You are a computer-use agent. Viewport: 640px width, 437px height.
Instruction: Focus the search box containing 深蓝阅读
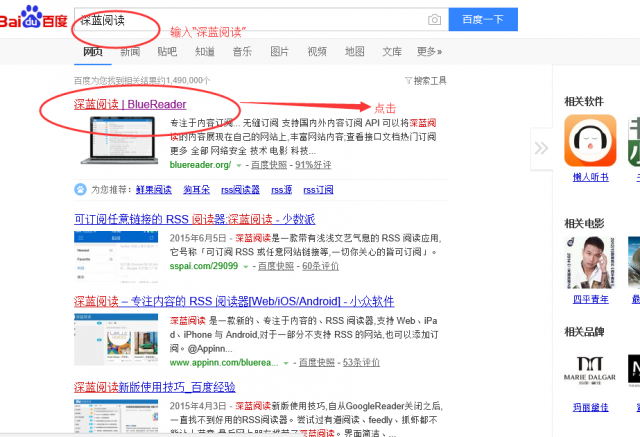tap(261, 19)
